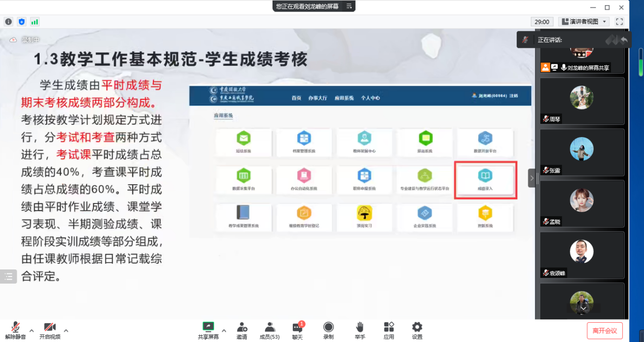This screenshot has height=342, width=644.
Task: Toggle fullscreen mode icon
Action: pos(619,22)
